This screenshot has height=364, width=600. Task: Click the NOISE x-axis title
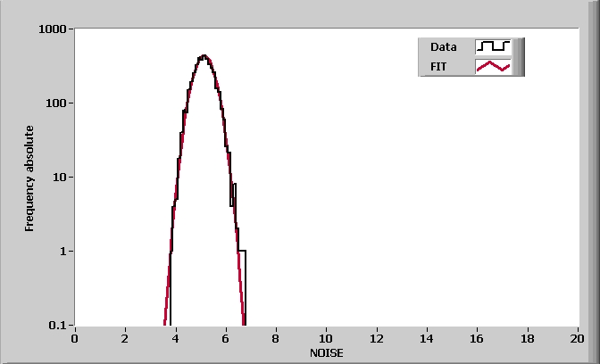(x=326, y=352)
